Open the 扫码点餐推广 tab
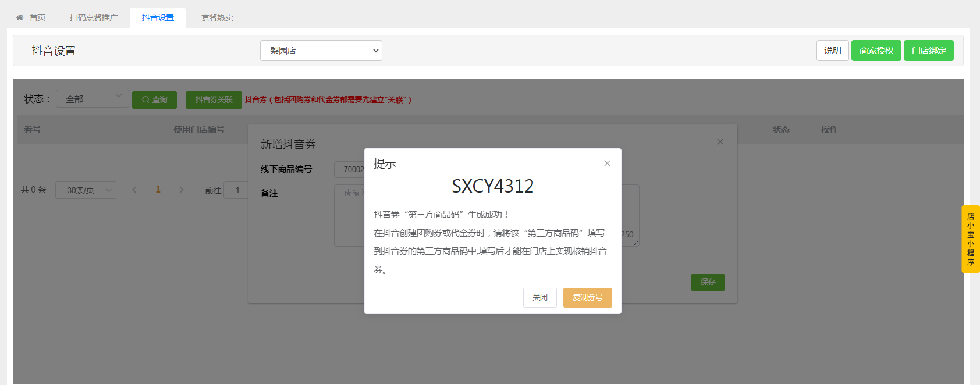The width and height of the screenshot is (980, 385). click(x=94, y=17)
